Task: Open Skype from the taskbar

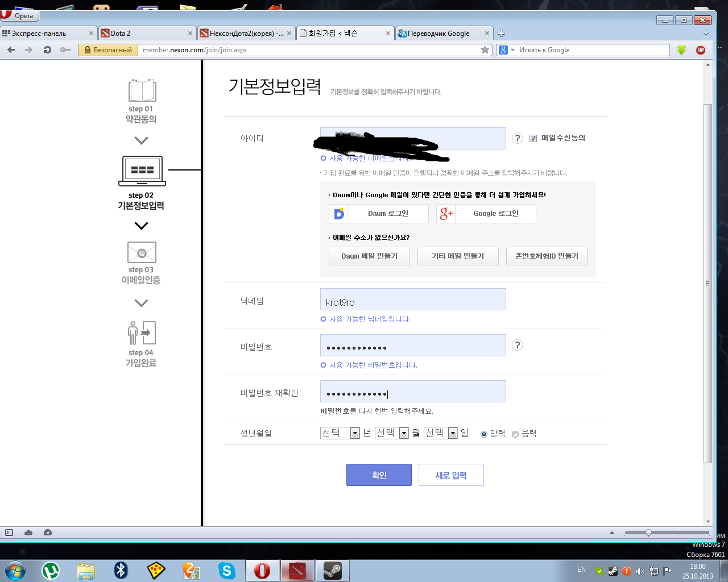Action: 226,570
